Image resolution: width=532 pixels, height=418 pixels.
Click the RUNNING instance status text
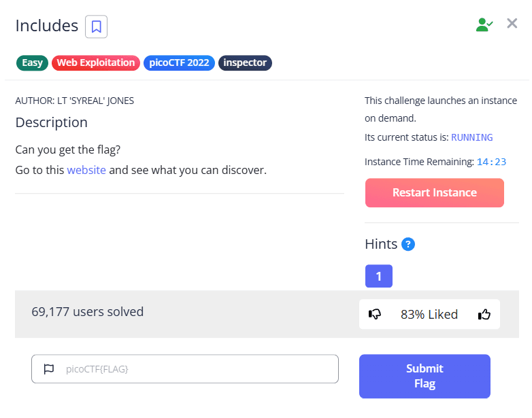(471, 137)
